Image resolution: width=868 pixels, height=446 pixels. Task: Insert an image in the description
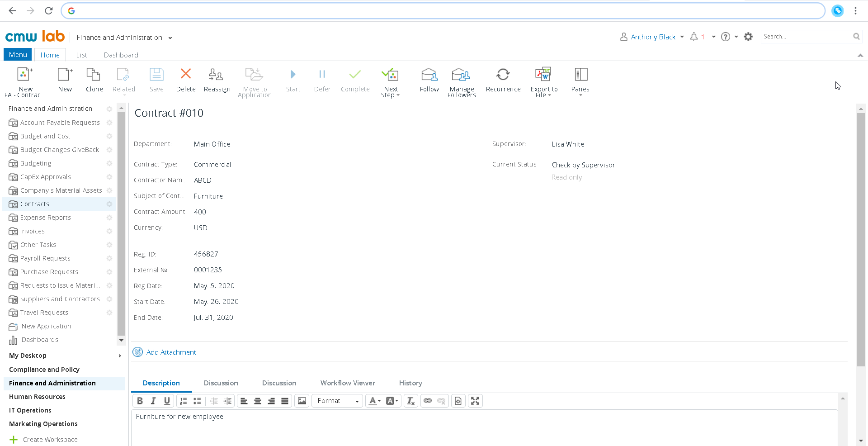point(302,401)
